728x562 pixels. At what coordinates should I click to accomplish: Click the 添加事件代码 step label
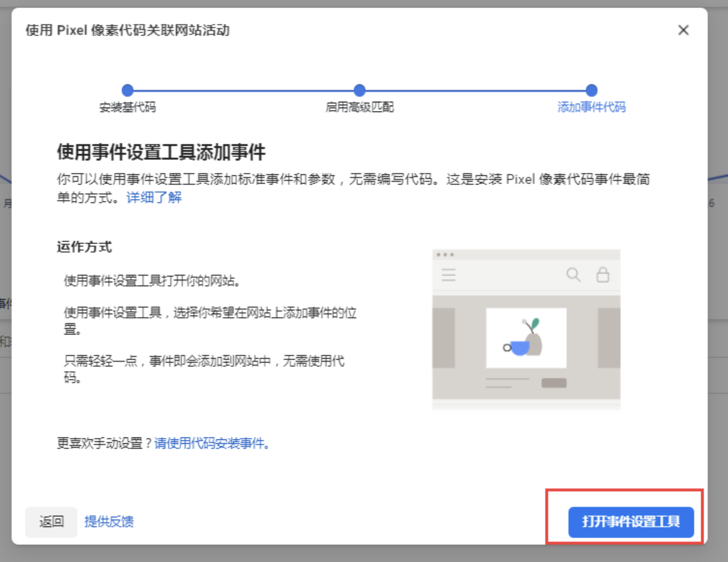(x=591, y=107)
